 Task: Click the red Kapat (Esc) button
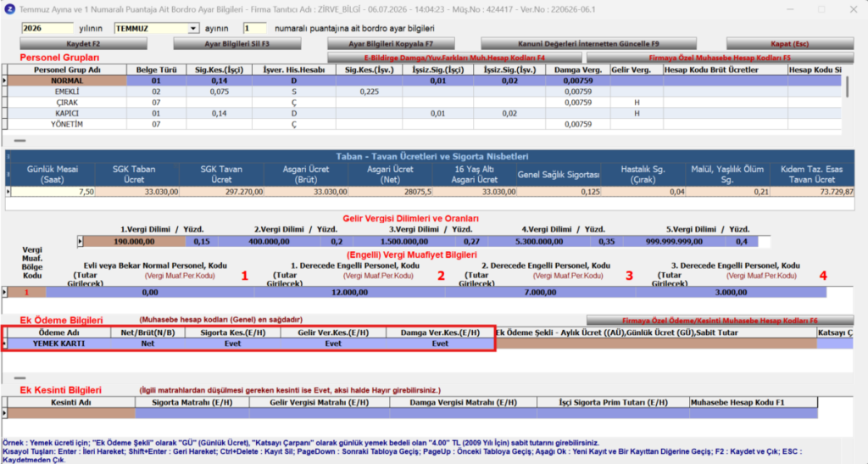[x=790, y=44]
